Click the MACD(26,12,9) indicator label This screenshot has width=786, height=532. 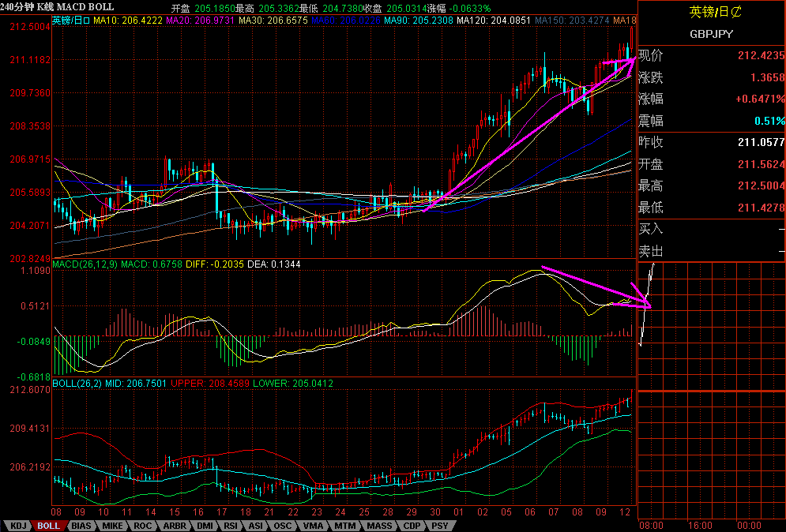tap(85, 264)
